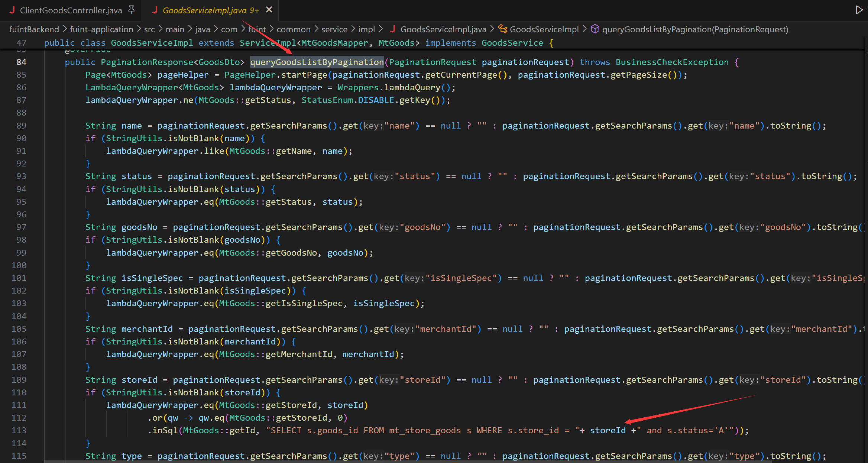Close the GoodsServiceImpl.java tab
The width and height of the screenshot is (868, 463).
pyautogui.click(x=269, y=10)
